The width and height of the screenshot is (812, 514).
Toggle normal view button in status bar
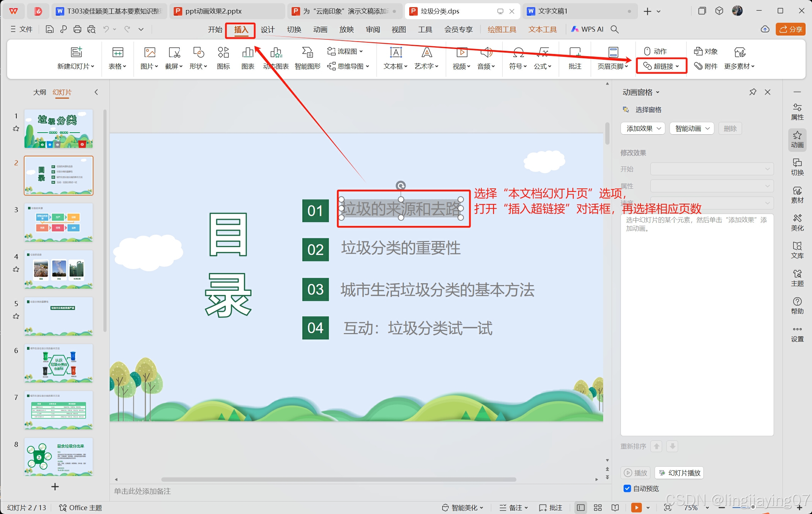581,508
